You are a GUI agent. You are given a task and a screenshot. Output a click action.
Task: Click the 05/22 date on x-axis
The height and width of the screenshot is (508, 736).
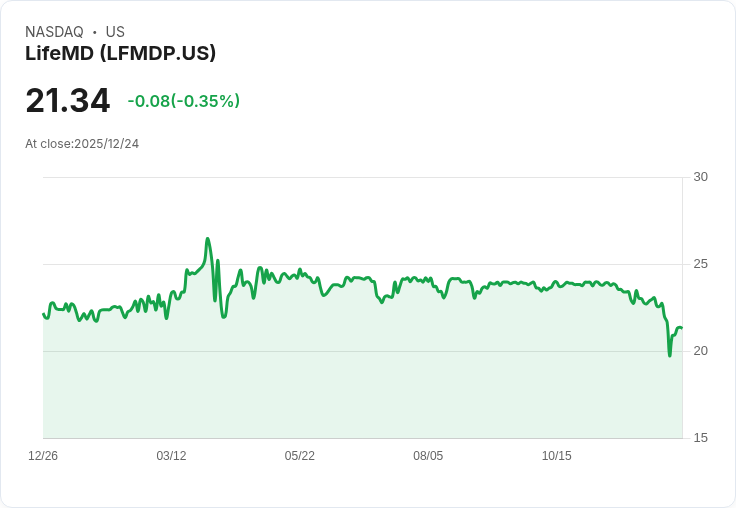point(299,456)
